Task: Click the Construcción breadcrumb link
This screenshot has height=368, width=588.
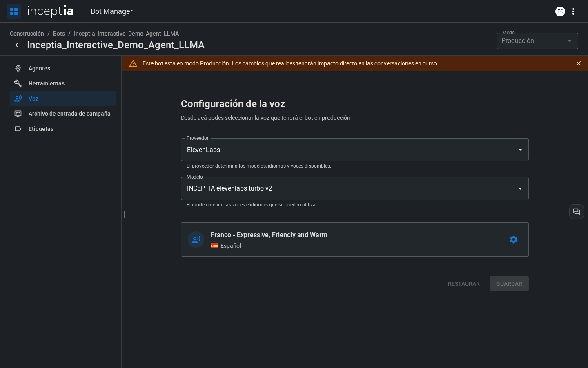Action: click(x=27, y=34)
